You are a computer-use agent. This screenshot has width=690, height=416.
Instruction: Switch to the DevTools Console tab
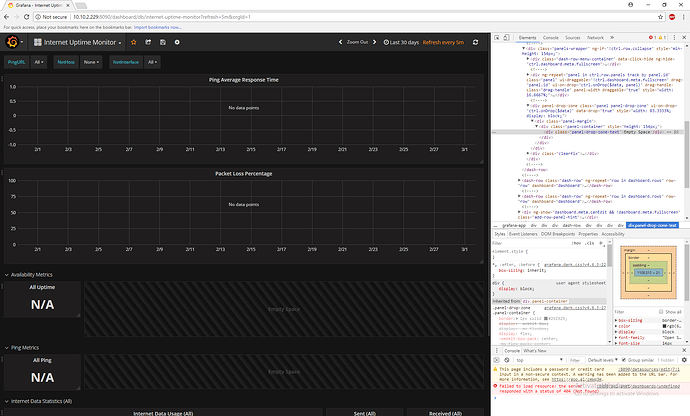(x=551, y=38)
